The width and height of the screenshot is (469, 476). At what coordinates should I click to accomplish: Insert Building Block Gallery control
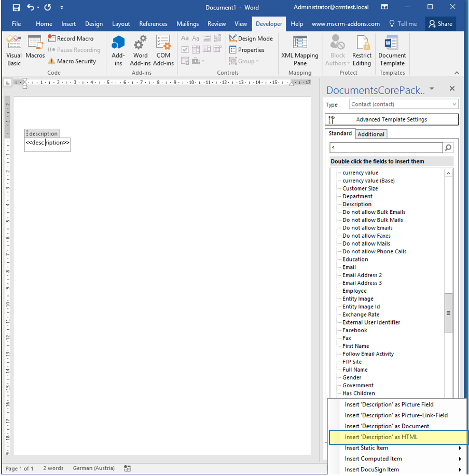tap(217, 38)
